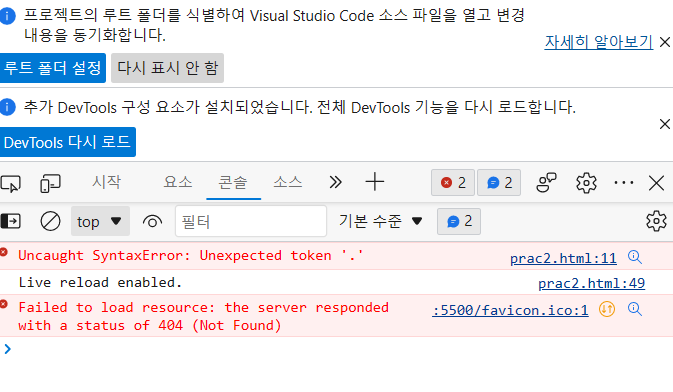This screenshot has width=673, height=392.
Task: Open network request icon for favicon error
Action: coord(607,309)
